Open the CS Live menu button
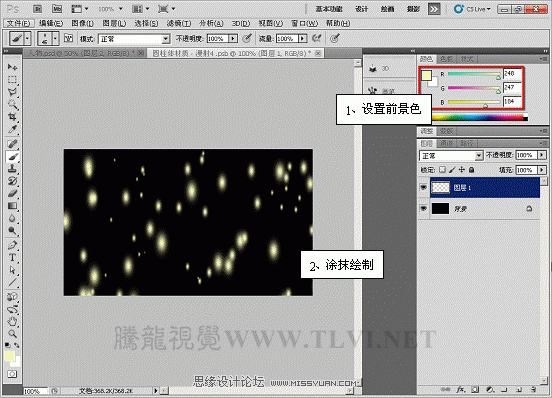 (472, 9)
